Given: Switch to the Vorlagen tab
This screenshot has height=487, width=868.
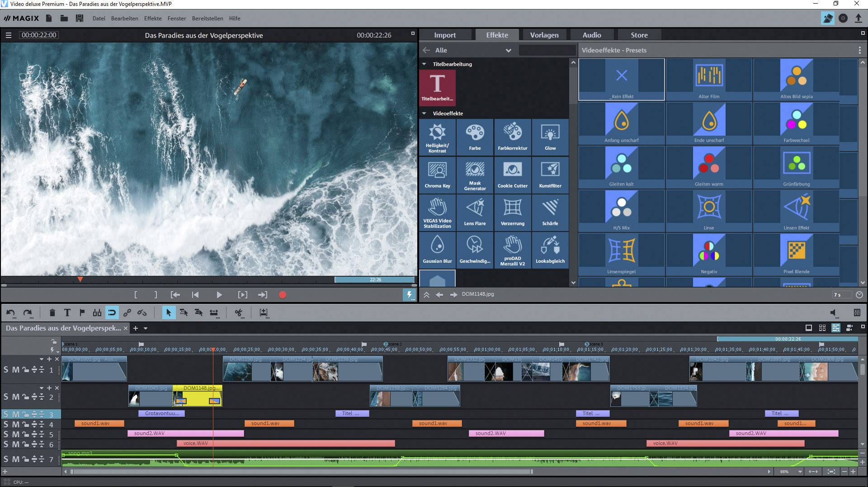Looking at the screenshot, I should point(544,35).
